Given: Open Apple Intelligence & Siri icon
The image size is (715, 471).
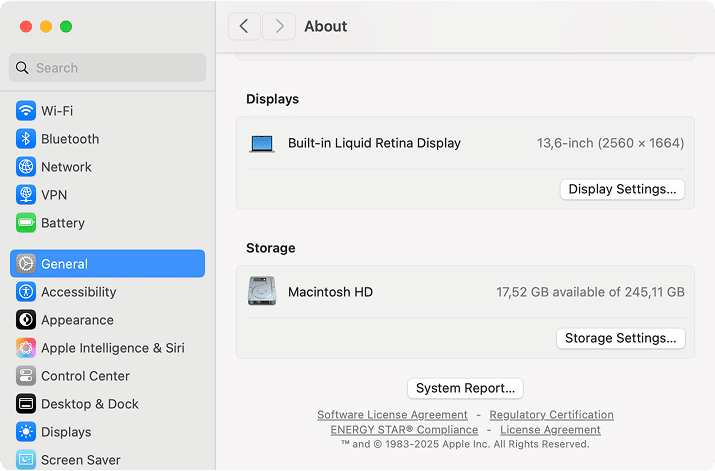Looking at the screenshot, I should 26,348.
